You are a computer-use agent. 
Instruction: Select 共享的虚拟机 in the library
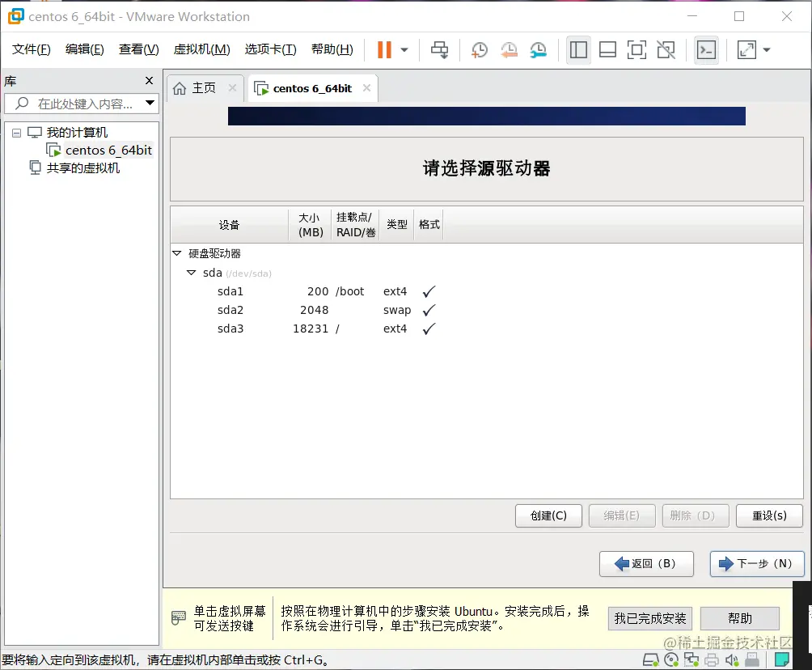click(x=82, y=167)
